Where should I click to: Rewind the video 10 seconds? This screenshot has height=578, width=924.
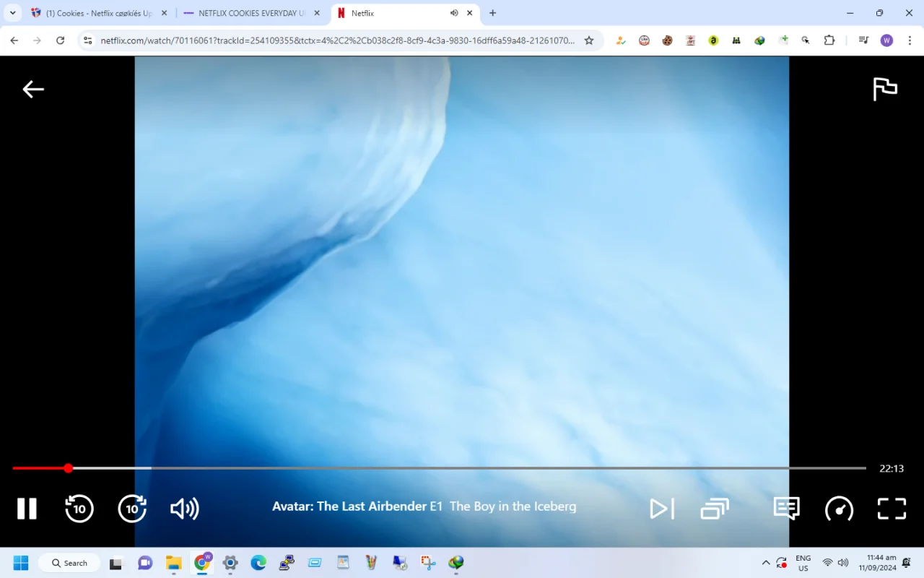(x=79, y=509)
